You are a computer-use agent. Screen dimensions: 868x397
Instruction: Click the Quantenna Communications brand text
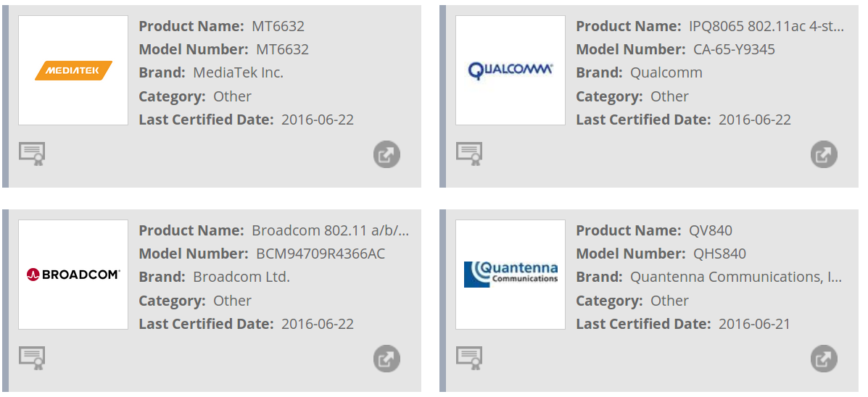(x=736, y=277)
